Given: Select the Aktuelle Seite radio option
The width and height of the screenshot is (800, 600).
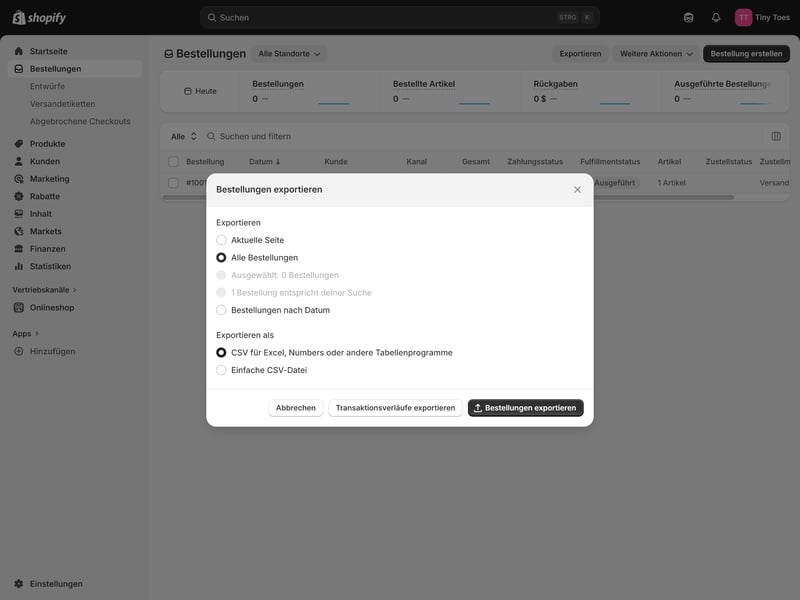Looking at the screenshot, I should coord(222,240).
